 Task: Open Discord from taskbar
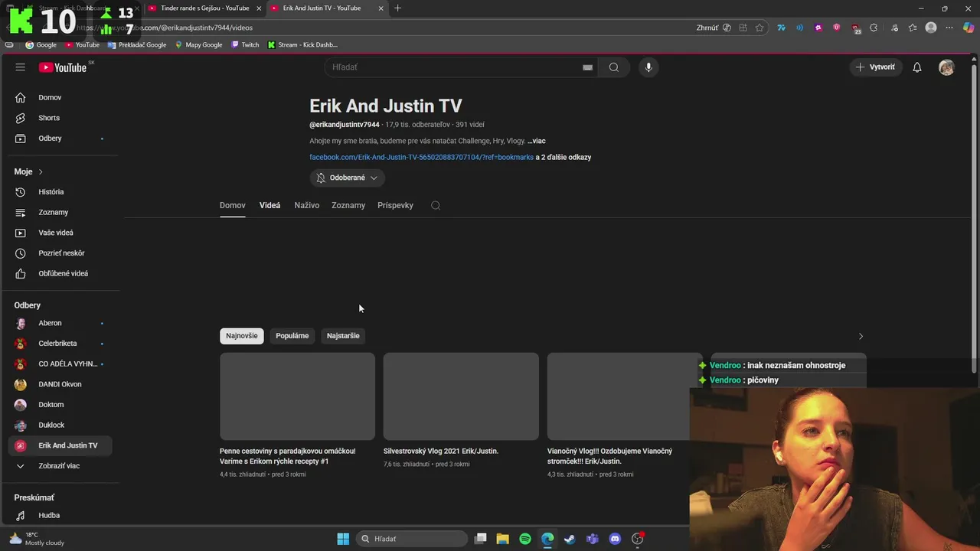point(615,539)
